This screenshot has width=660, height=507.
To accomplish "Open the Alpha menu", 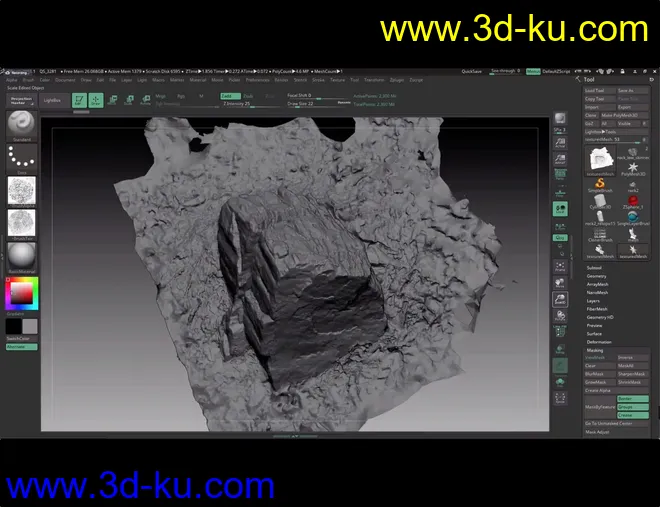I will (x=12, y=80).
